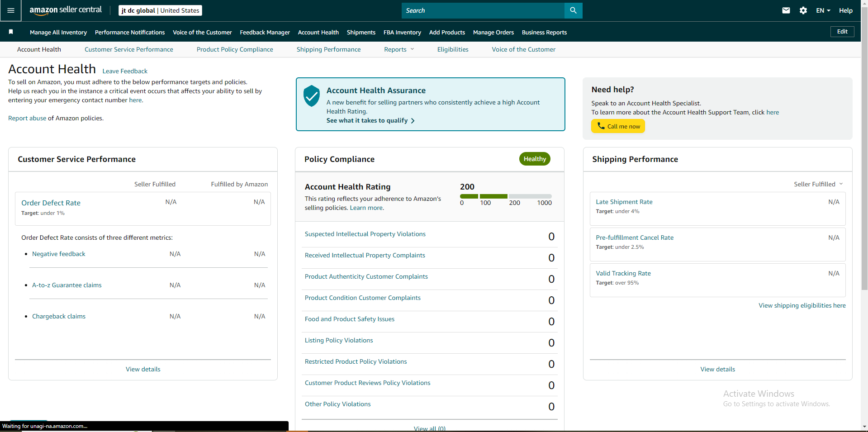Open Product Condition Customer Complaints
Viewport: 868px width, 432px height.
click(363, 298)
